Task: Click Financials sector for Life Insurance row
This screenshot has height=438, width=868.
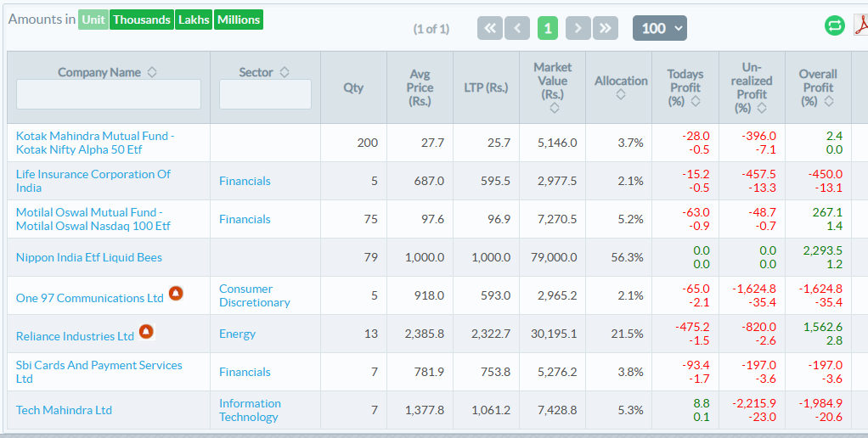Action: pos(245,181)
